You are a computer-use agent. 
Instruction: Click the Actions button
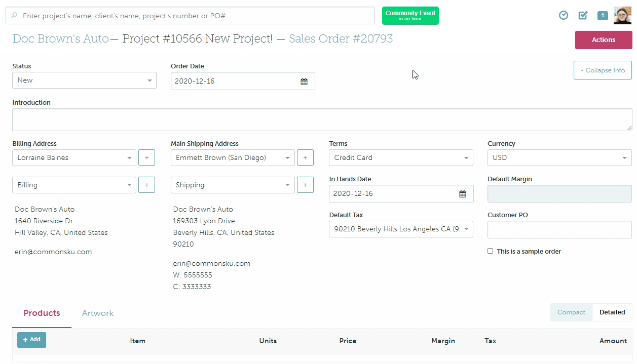603,40
